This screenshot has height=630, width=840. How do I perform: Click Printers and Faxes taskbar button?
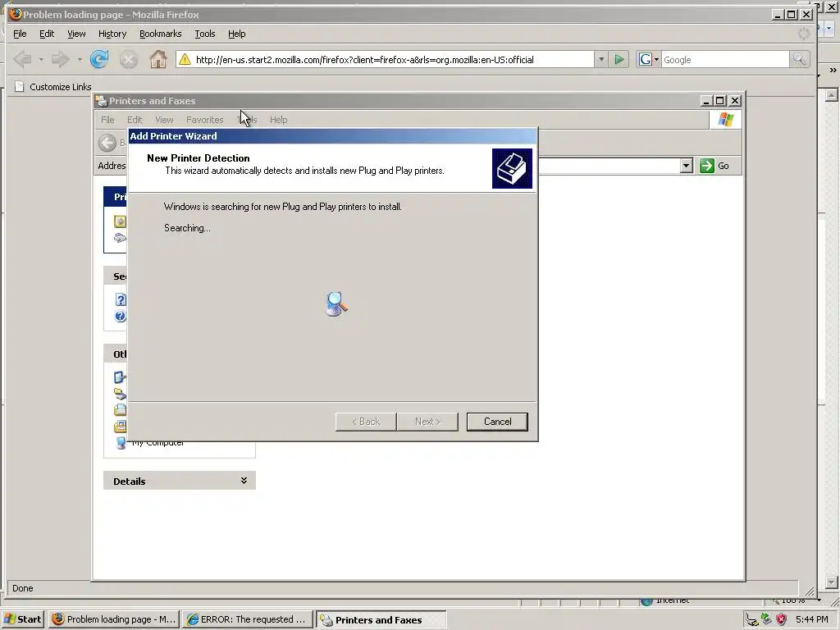381,619
